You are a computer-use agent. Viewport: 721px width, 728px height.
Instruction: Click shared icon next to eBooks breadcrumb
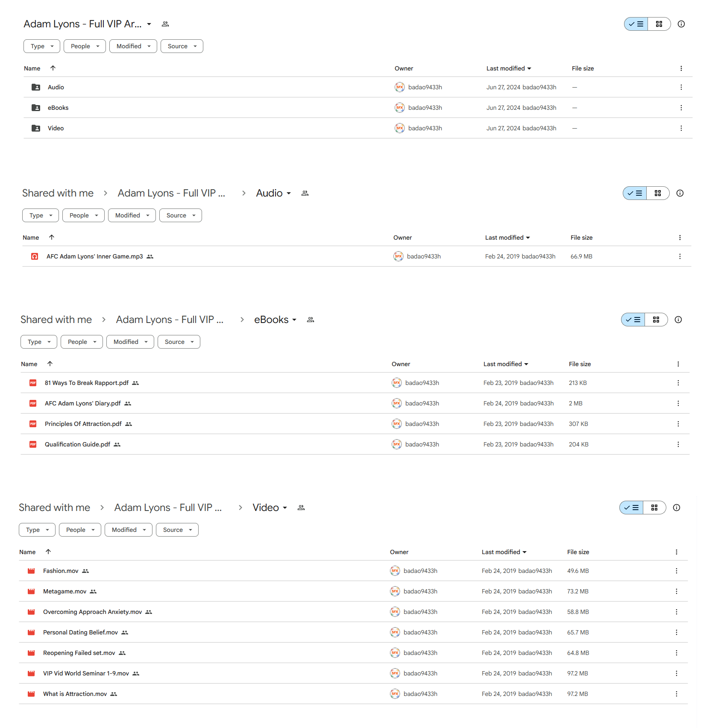[x=311, y=320]
